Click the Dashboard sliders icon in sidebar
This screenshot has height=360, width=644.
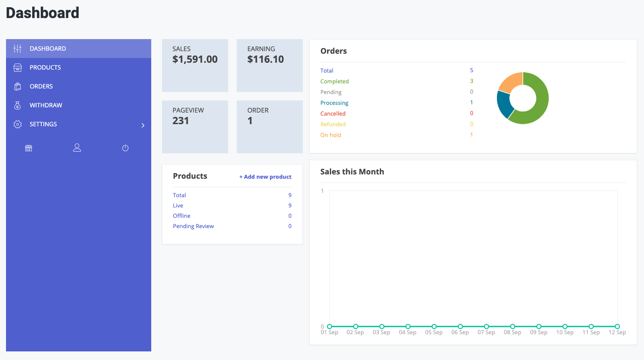[18, 49]
